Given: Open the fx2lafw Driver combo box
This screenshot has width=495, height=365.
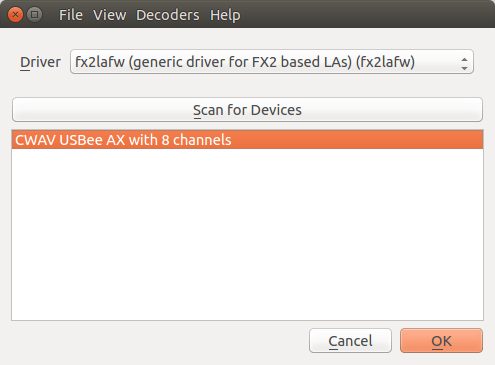Looking at the screenshot, I should pyautogui.click(x=272, y=62).
